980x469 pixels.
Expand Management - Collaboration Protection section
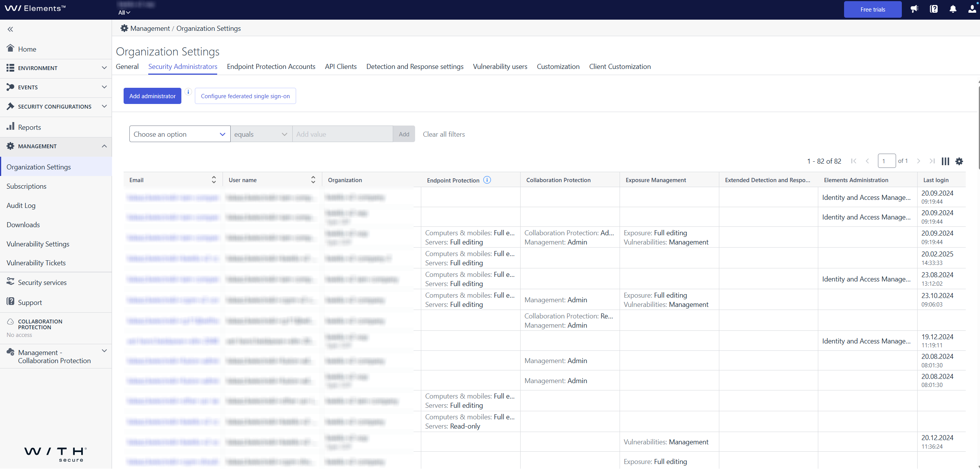(56, 356)
